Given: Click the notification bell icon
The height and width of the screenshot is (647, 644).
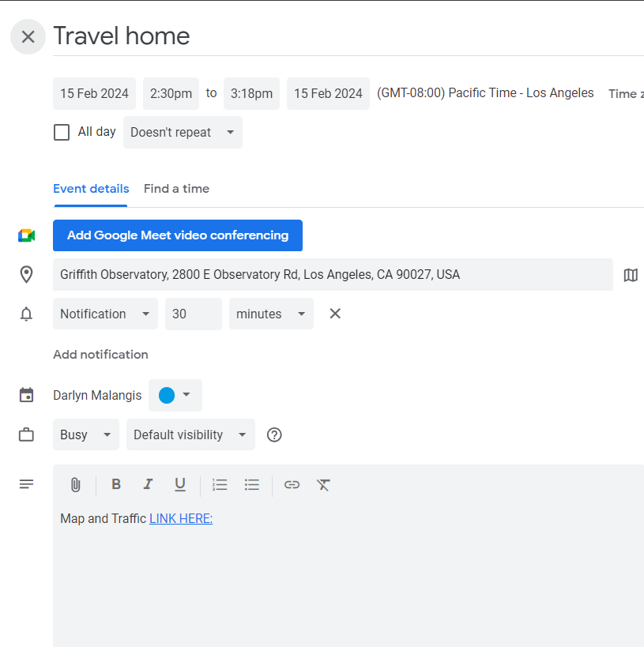Looking at the screenshot, I should point(26,314).
